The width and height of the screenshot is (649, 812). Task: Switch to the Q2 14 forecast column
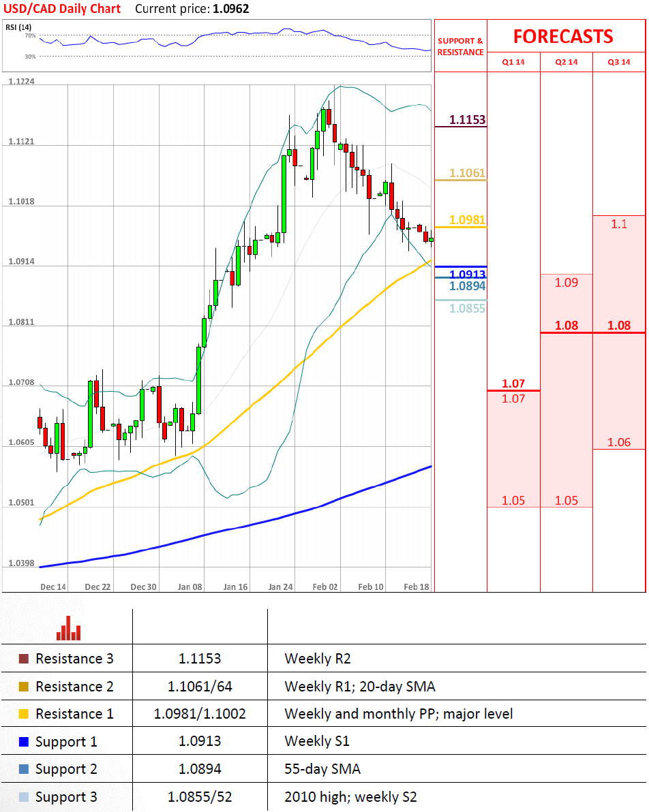[x=566, y=62]
